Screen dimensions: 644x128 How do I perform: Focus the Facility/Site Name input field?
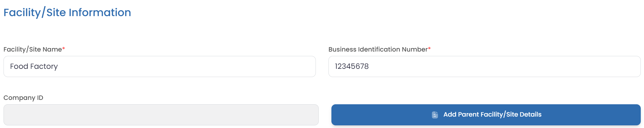pyautogui.click(x=160, y=66)
